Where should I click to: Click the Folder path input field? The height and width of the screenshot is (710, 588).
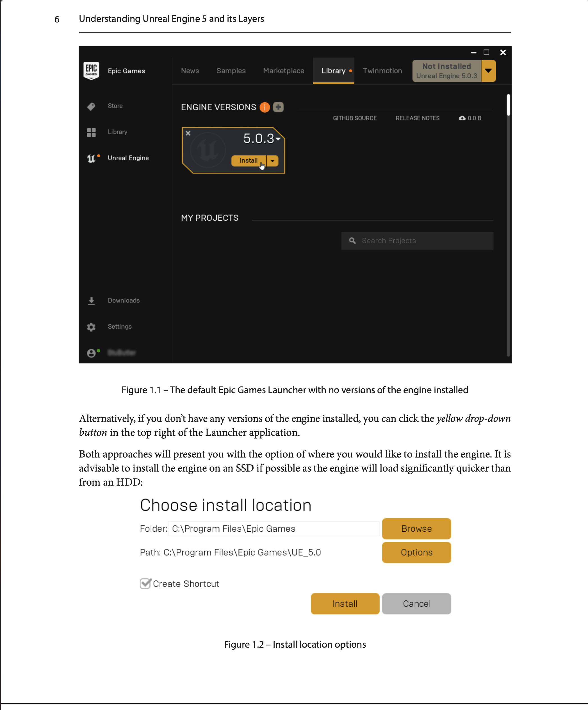(x=274, y=529)
